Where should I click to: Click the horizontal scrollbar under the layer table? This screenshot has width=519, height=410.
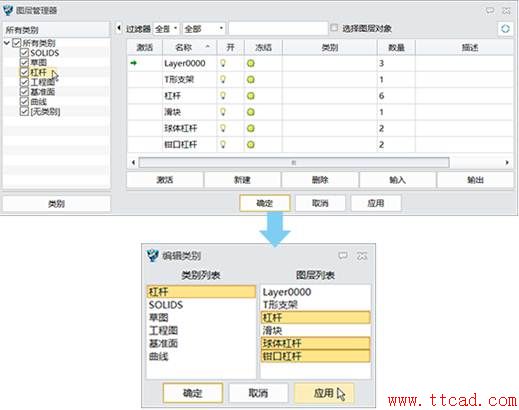[x=294, y=163]
